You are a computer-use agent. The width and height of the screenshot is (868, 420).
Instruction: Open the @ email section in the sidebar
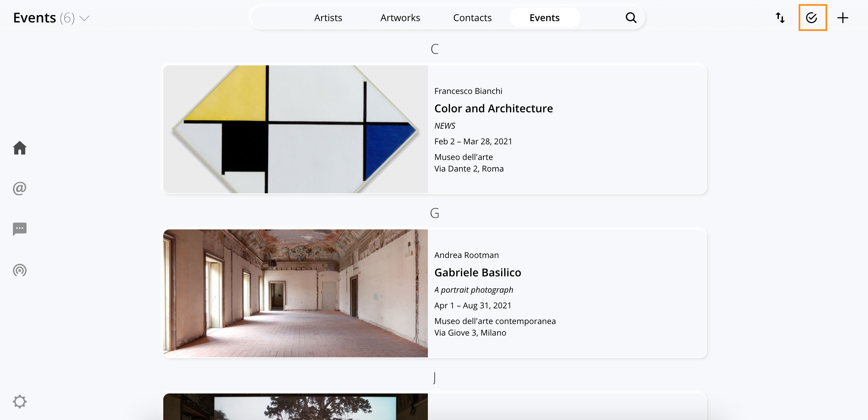pyautogui.click(x=20, y=188)
